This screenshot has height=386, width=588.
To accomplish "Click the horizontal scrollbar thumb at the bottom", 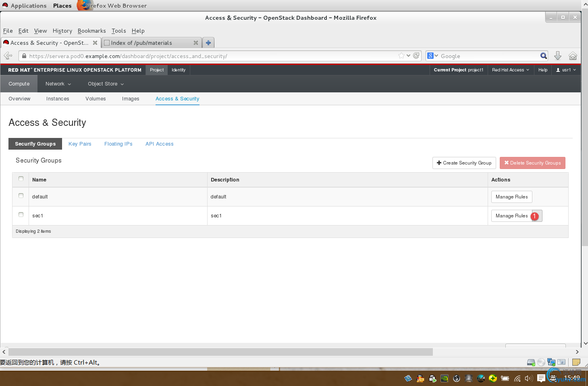I will click(x=221, y=352).
